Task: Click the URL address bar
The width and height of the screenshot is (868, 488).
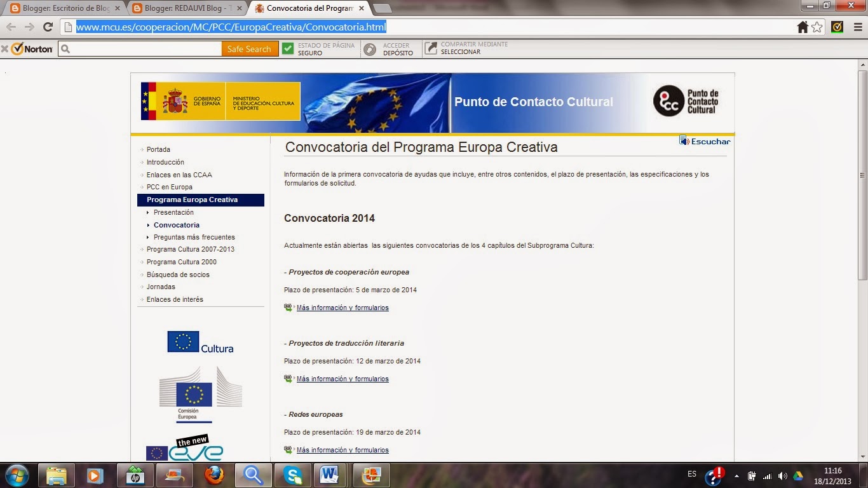Action: pyautogui.click(x=426, y=27)
